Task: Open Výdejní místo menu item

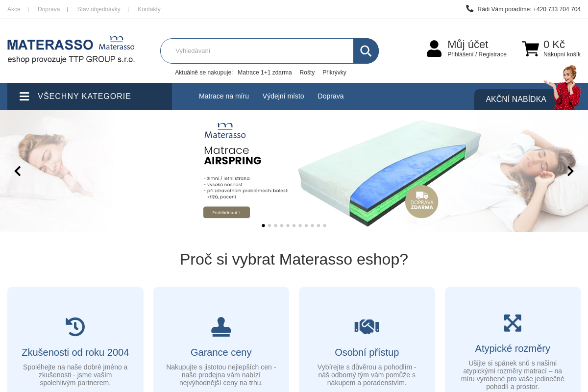Action: pos(283,96)
